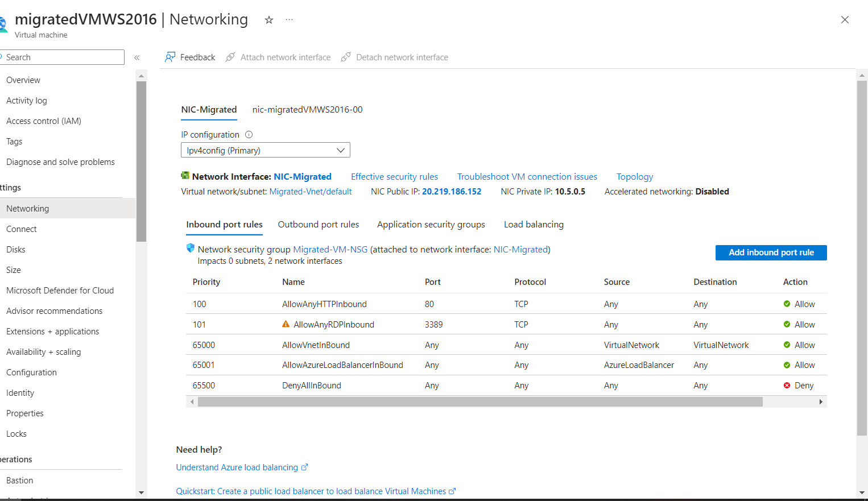Click the NIC Public IP 20.219.186.152
Image resolution: width=868 pixels, height=501 pixels.
[x=452, y=192]
